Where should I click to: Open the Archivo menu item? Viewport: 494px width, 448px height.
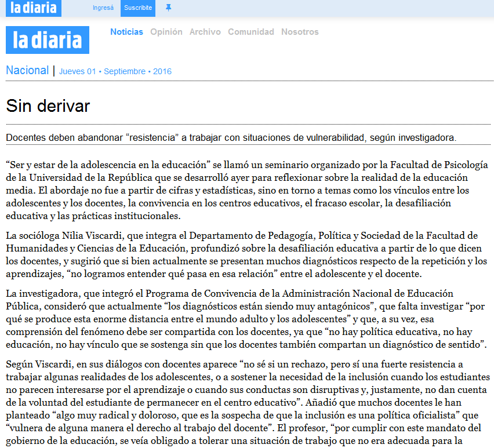click(205, 32)
